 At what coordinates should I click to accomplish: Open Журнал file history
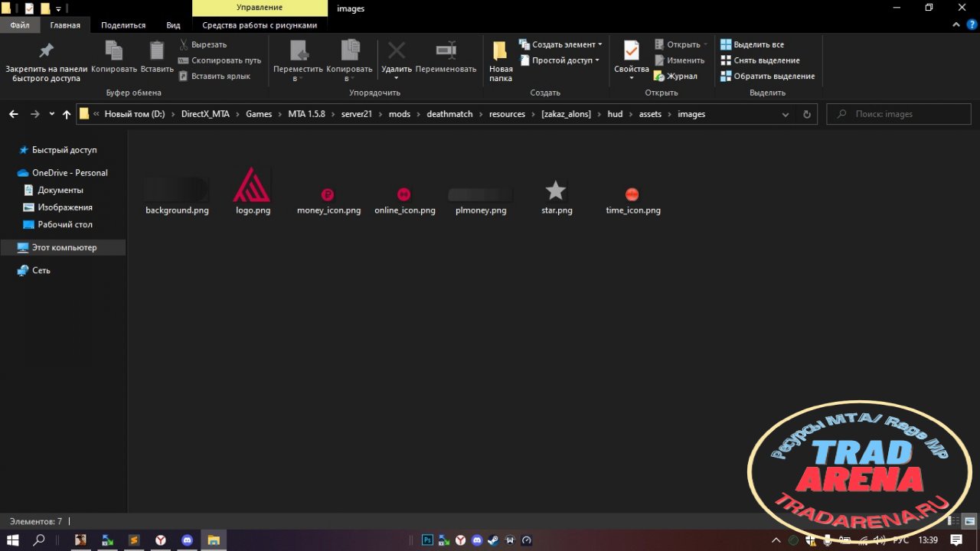click(675, 76)
